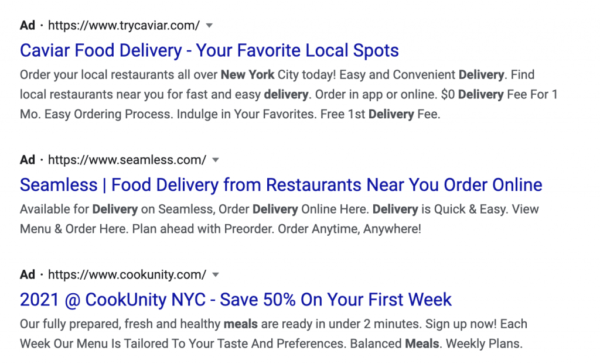Expand the arrow beside the cookunity.com URL
Viewport: 600px width, 364px height.
[x=216, y=274]
